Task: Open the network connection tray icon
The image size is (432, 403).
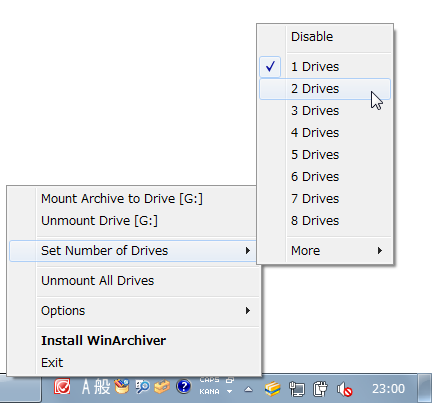Action: 297,389
